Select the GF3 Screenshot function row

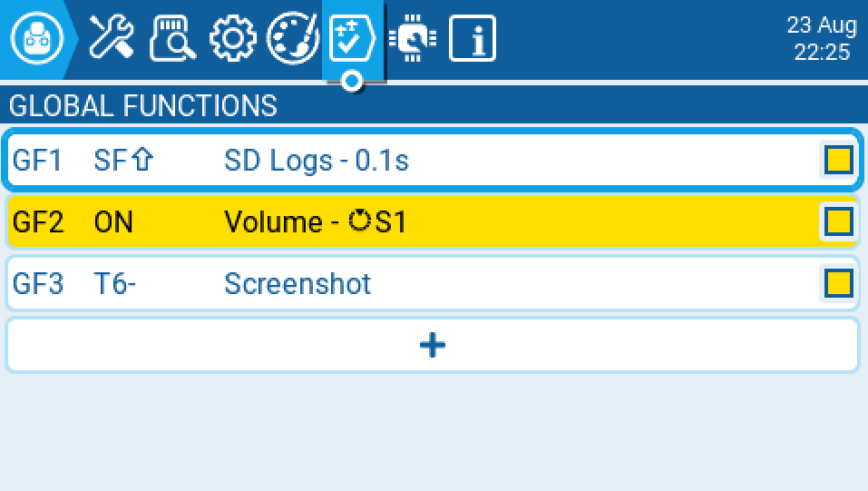544,283
